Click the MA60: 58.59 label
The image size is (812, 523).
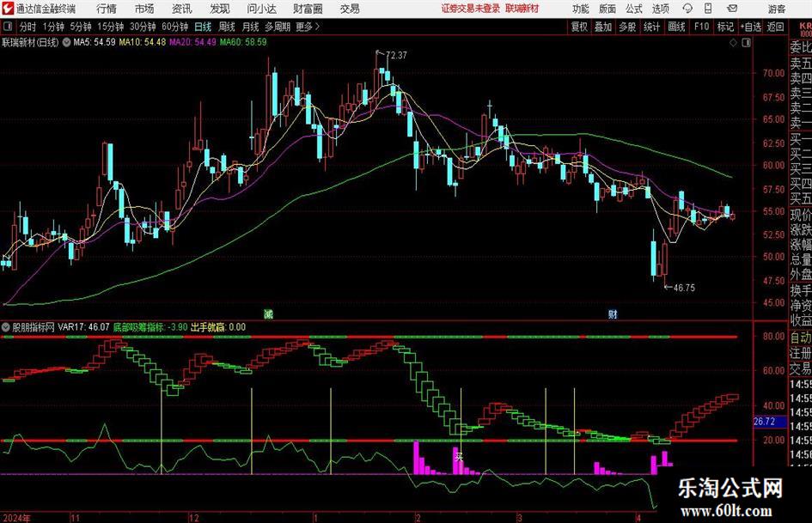click(x=243, y=42)
